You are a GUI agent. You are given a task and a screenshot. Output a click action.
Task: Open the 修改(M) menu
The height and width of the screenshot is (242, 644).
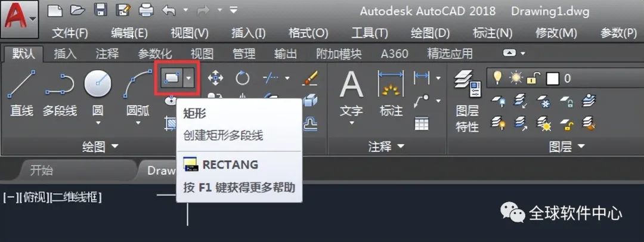[x=556, y=33]
